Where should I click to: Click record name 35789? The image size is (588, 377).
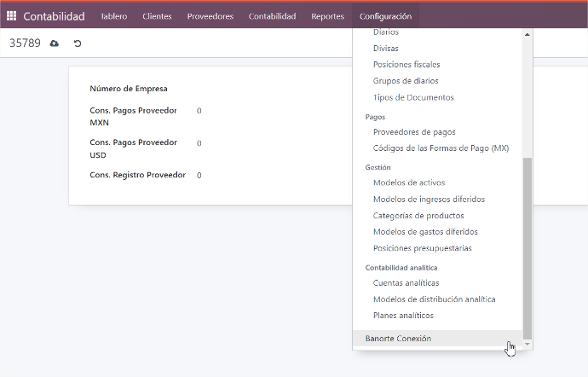pos(25,43)
